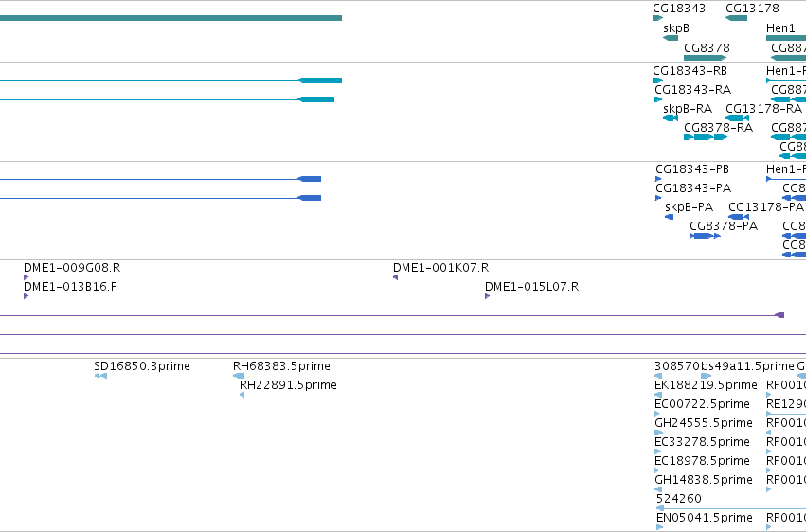The width and height of the screenshot is (806, 532).
Task: Select EST label 308570bs49a11.5prime
Action: click(x=725, y=366)
